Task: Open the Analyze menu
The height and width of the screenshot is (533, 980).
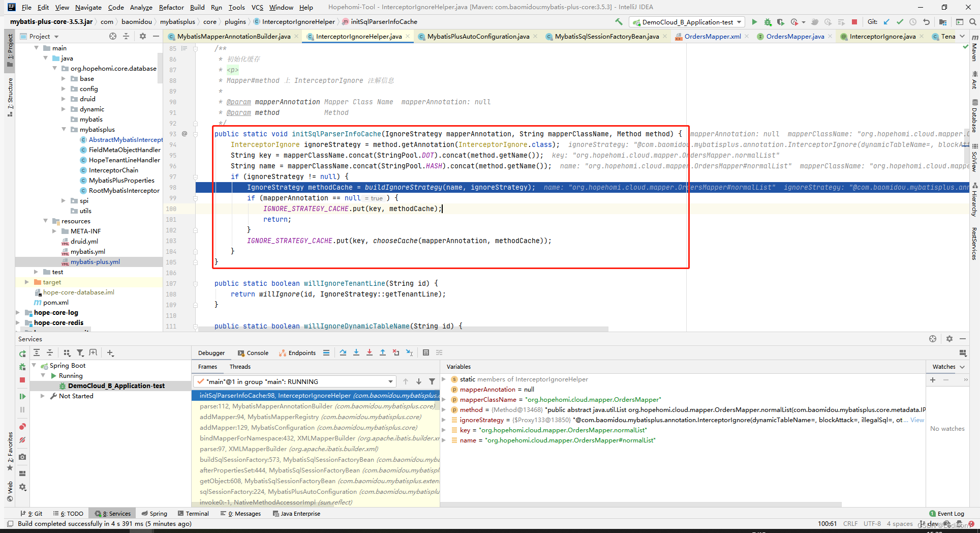Action: tap(141, 7)
